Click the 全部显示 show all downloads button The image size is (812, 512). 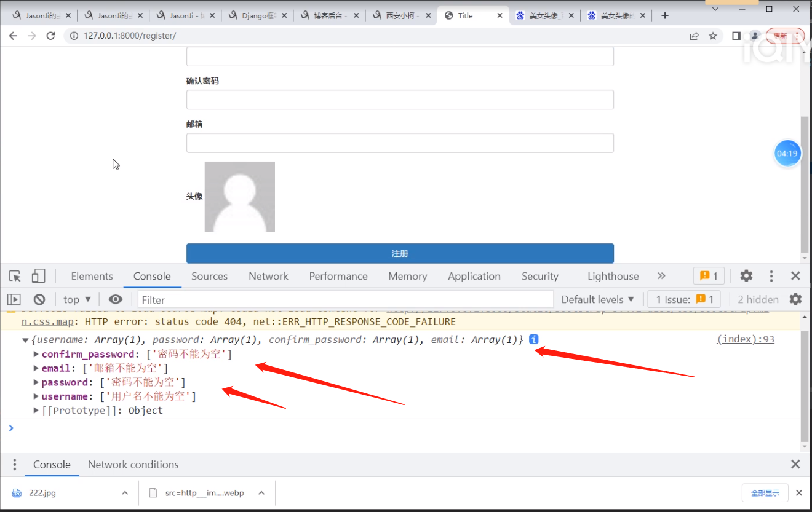765,493
